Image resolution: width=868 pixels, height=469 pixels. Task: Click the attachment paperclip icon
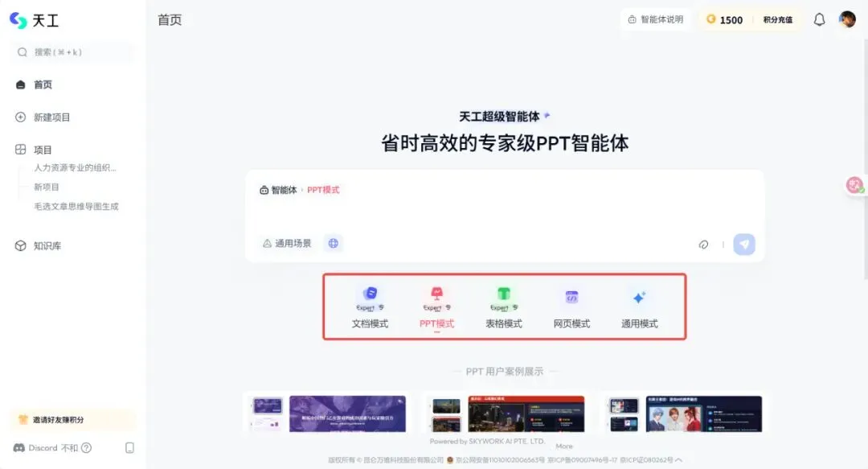click(703, 245)
